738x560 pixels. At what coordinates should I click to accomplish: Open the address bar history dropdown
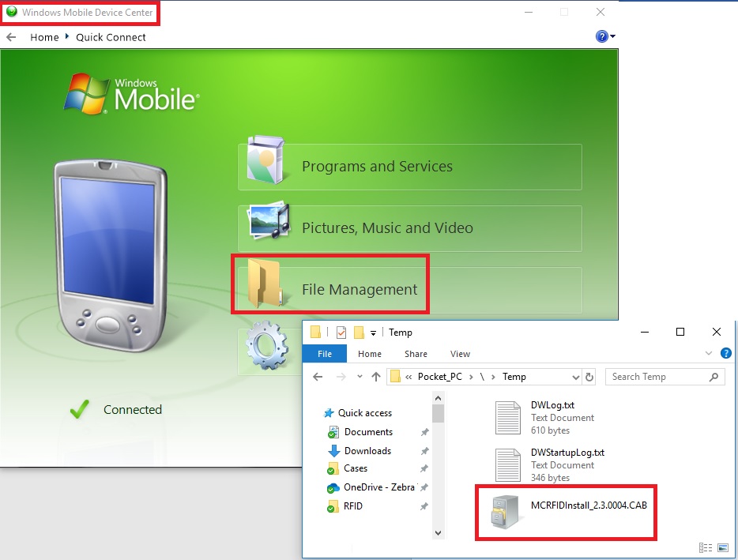point(575,377)
